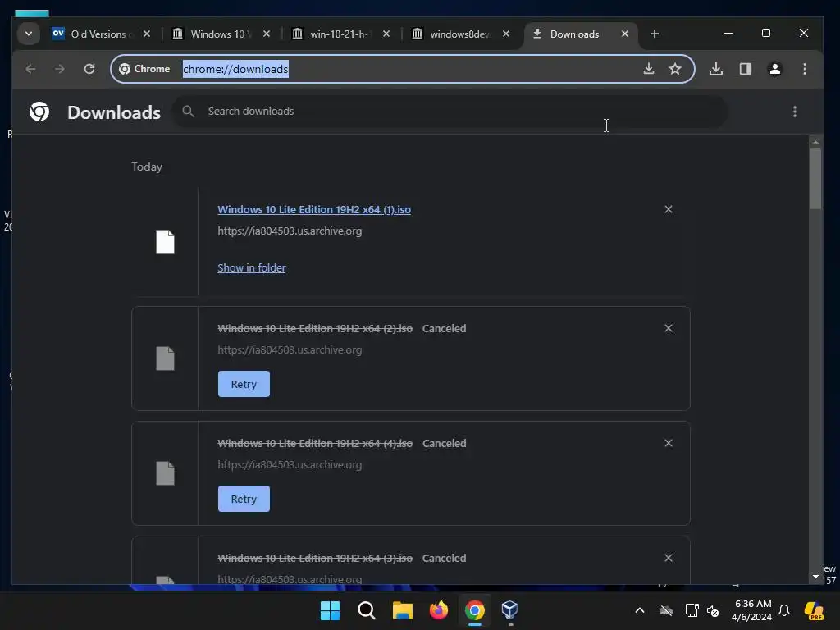
Task: Remove the (1).iso download from list
Action: 668,209
